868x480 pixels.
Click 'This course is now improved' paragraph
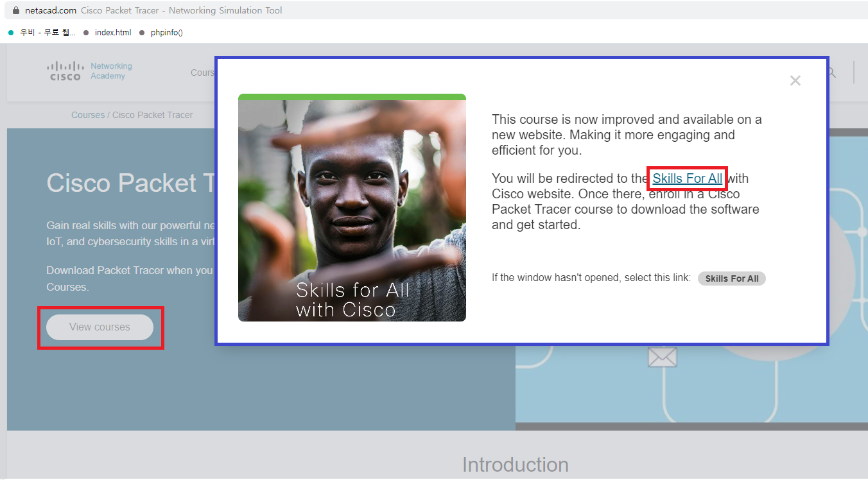[627, 135]
